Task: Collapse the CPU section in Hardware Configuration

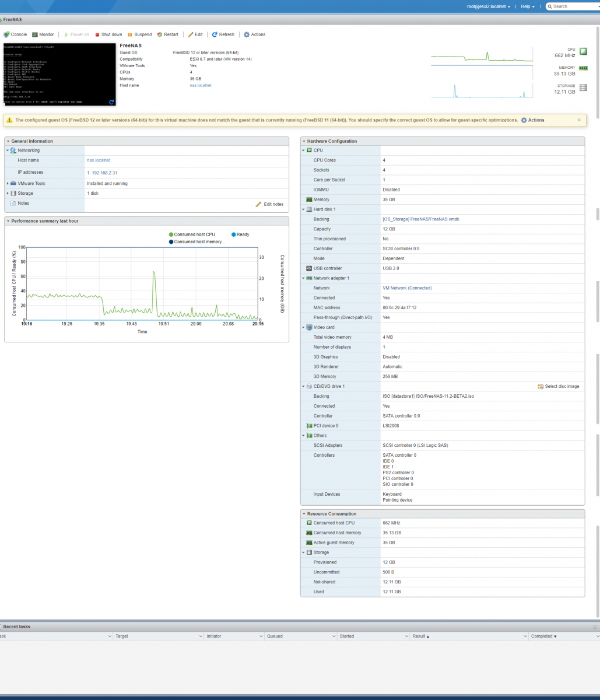Action: 303,150
